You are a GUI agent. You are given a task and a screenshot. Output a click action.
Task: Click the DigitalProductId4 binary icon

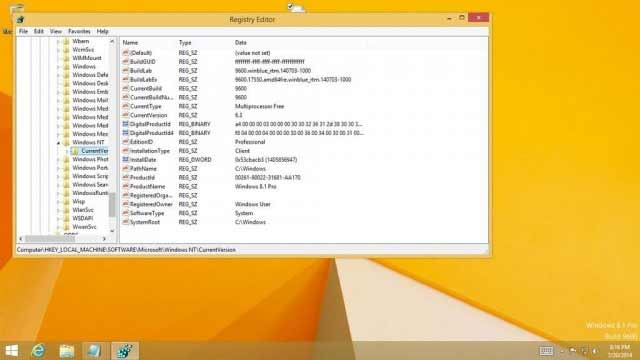pos(126,133)
